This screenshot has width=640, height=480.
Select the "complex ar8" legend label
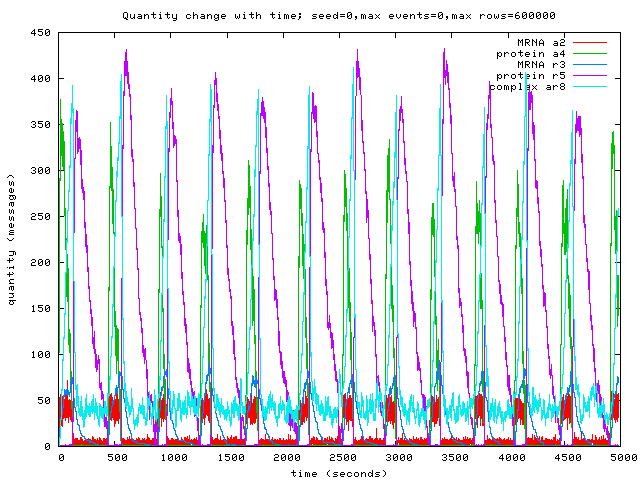coord(527,87)
